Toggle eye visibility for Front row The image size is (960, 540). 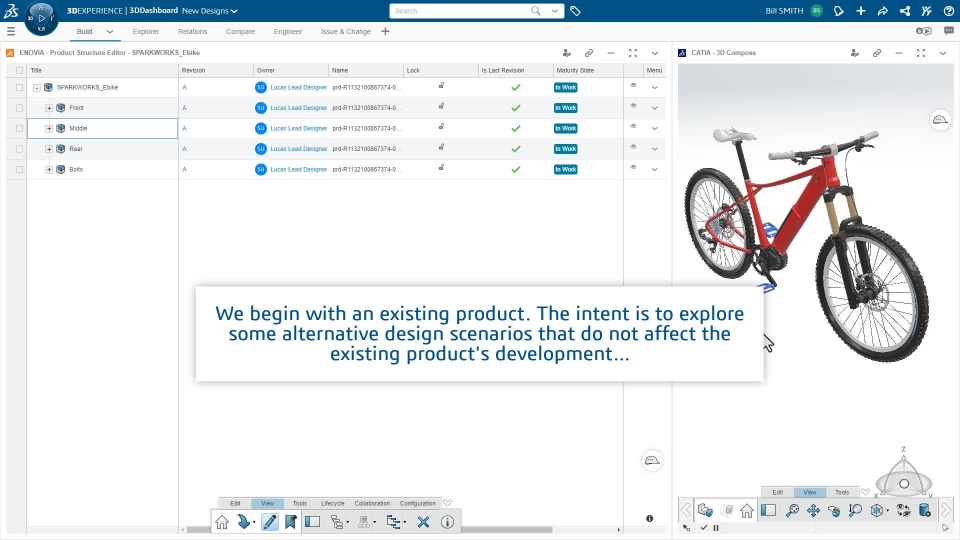coord(634,106)
